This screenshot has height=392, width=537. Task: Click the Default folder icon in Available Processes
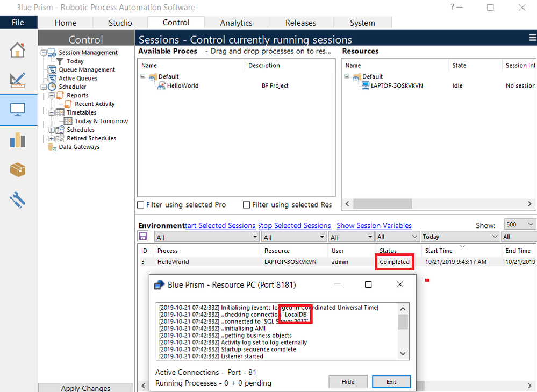point(153,77)
